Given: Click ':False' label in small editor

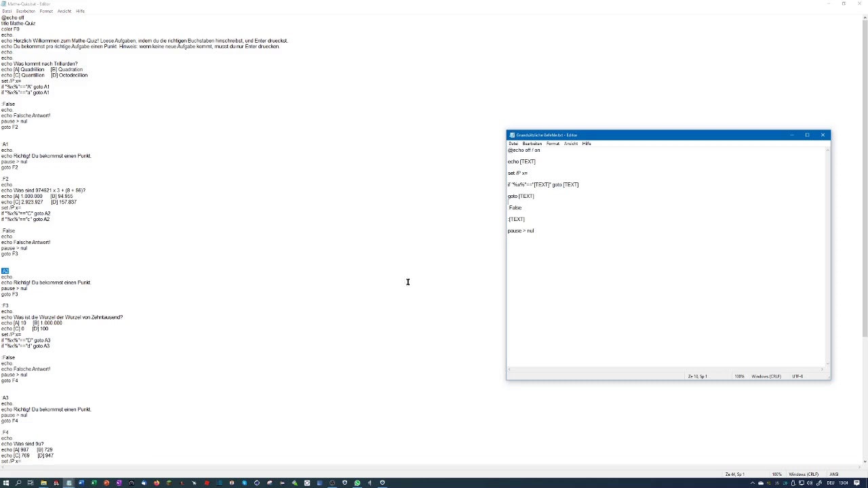Looking at the screenshot, I should pyautogui.click(x=515, y=207).
